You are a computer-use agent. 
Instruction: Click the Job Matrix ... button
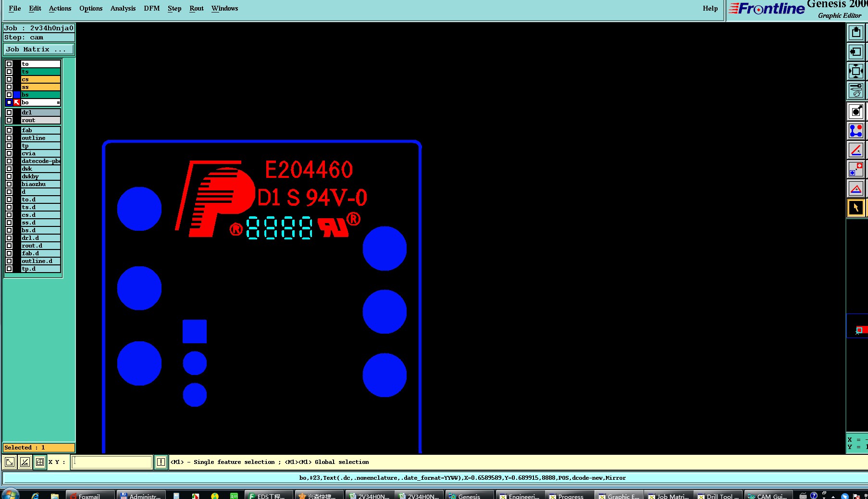[x=39, y=49]
